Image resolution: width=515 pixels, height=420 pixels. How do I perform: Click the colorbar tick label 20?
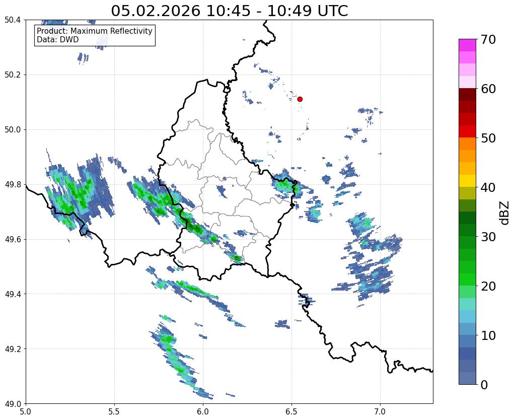coord(488,286)
